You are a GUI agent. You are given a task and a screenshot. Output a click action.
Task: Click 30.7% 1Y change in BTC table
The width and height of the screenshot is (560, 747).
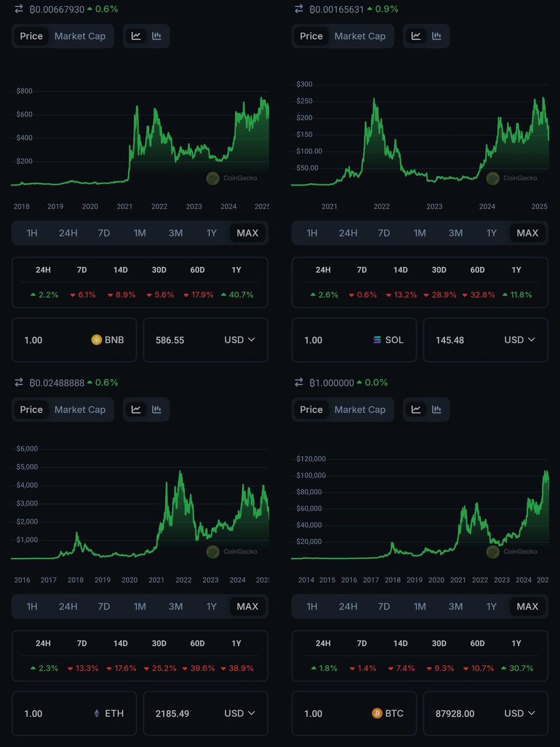(517, 669)
